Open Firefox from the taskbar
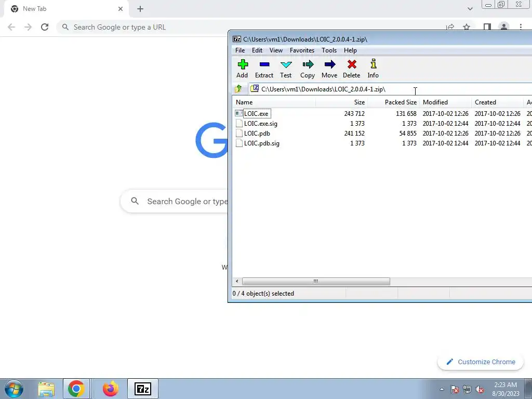 tap(111, 389)
